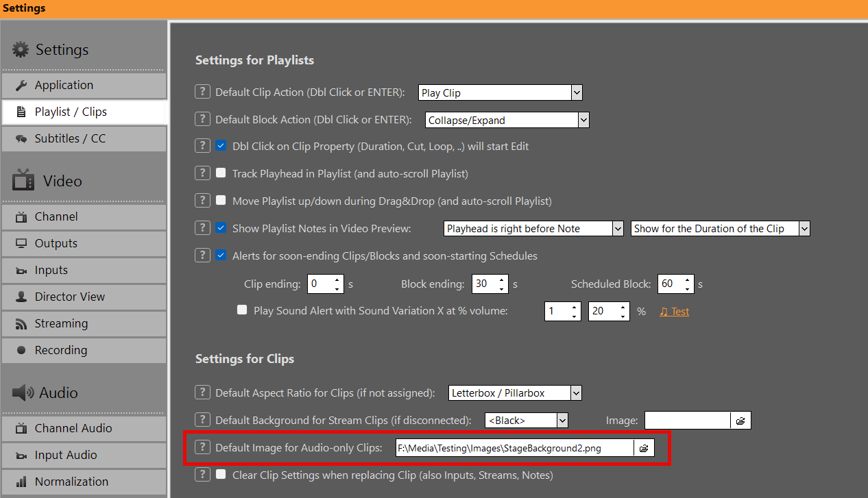
Task: Open the Streaming settings tab
Action: pos(84,323)
